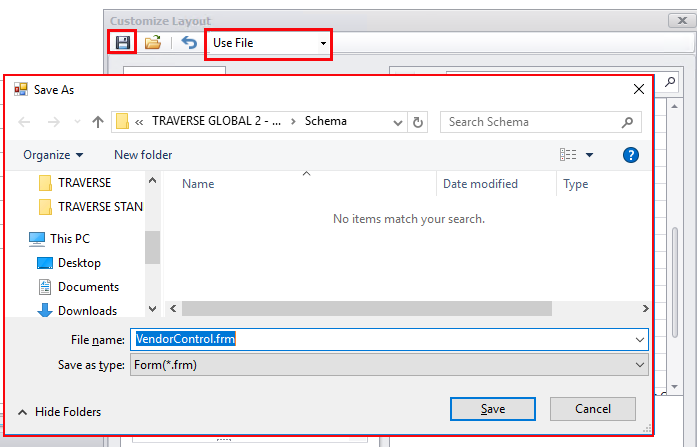The width and height of the screenshot is (697, 447).
Task: Click the Save button
Action: point(493,409)
